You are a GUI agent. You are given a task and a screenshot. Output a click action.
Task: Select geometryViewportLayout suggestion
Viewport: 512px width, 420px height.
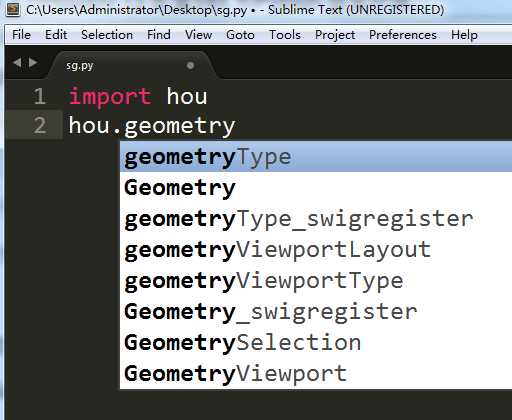316,250
